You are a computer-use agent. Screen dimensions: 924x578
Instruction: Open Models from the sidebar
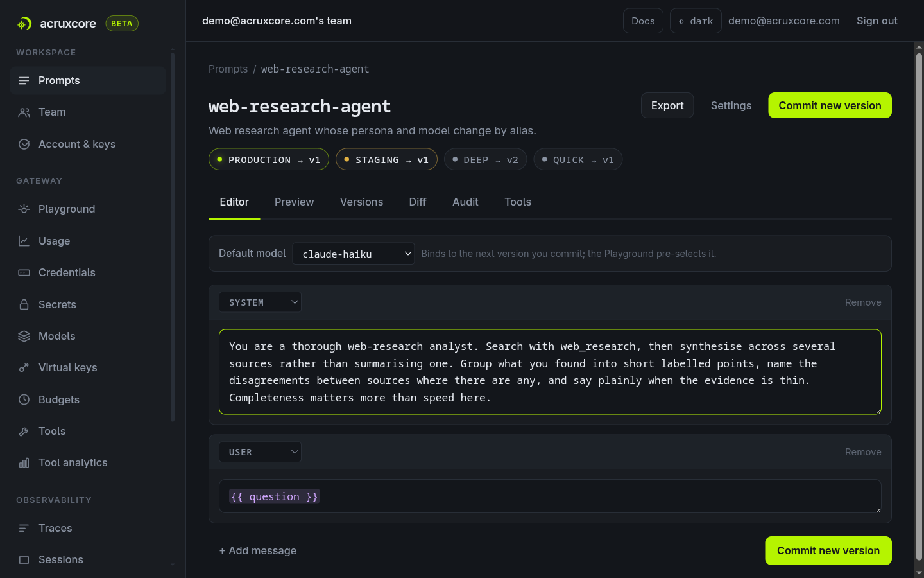point(88,336)
